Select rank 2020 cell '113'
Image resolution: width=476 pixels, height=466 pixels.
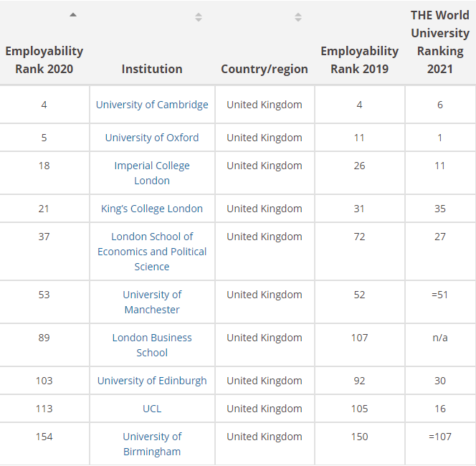(x=44, y=409)
